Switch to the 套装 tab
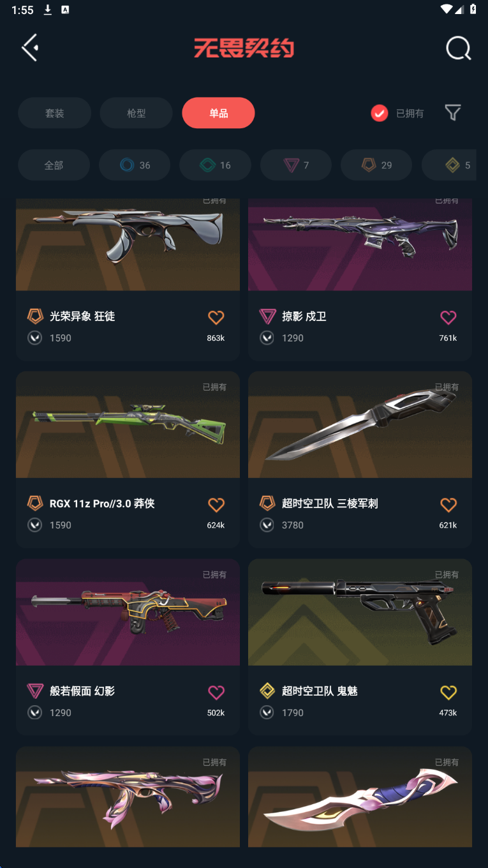This screenshot has width=488, height=868. coord(54,113)
